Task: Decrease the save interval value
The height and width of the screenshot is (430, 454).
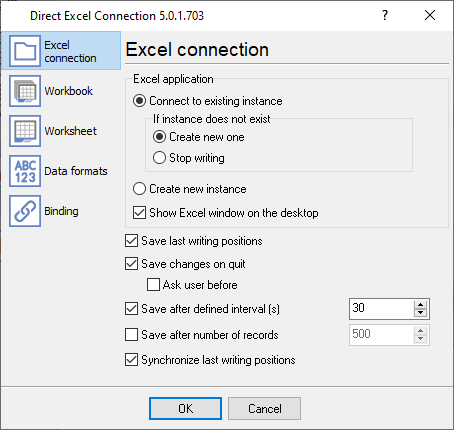Action: coord(421,313)
